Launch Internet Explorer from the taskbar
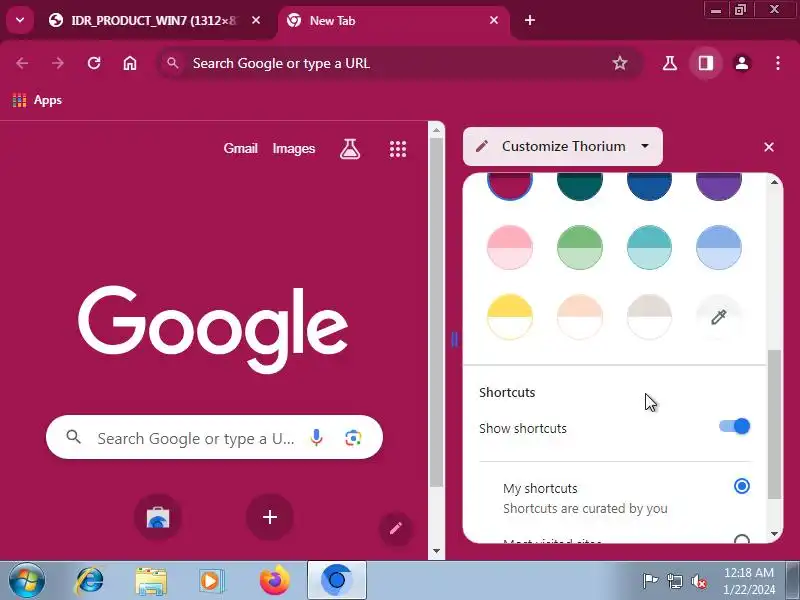Viewport: 800px width, 600px height. 89,581
